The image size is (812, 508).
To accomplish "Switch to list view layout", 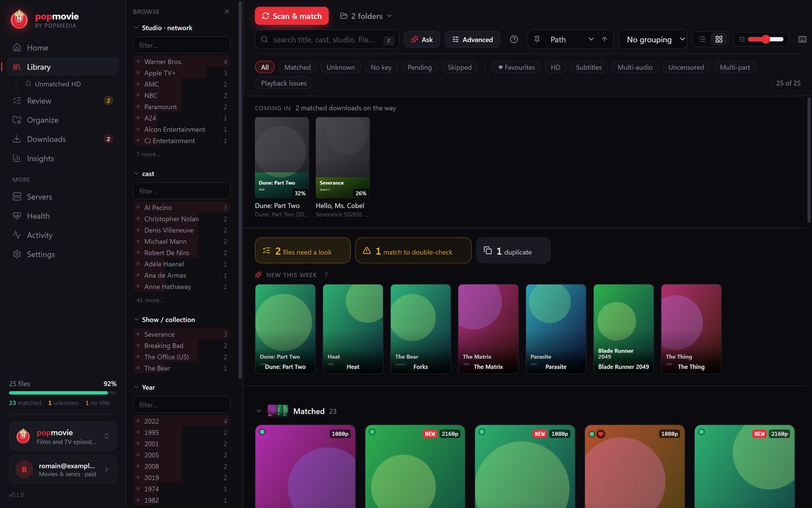I will coord(702,40).
